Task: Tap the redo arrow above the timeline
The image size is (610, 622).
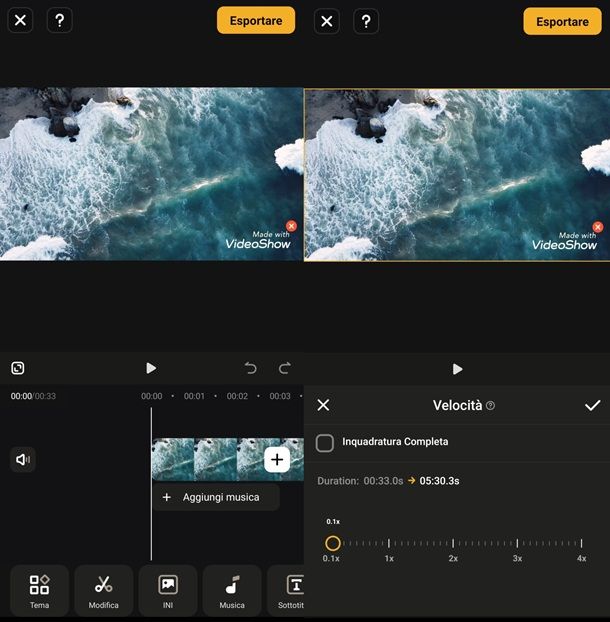Action: tap(285, 368)
